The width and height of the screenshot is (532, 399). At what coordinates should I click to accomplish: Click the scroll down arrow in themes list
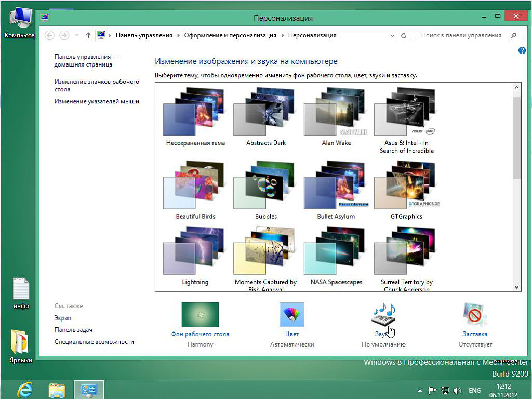pyautogui.click(x=517, y=287)
